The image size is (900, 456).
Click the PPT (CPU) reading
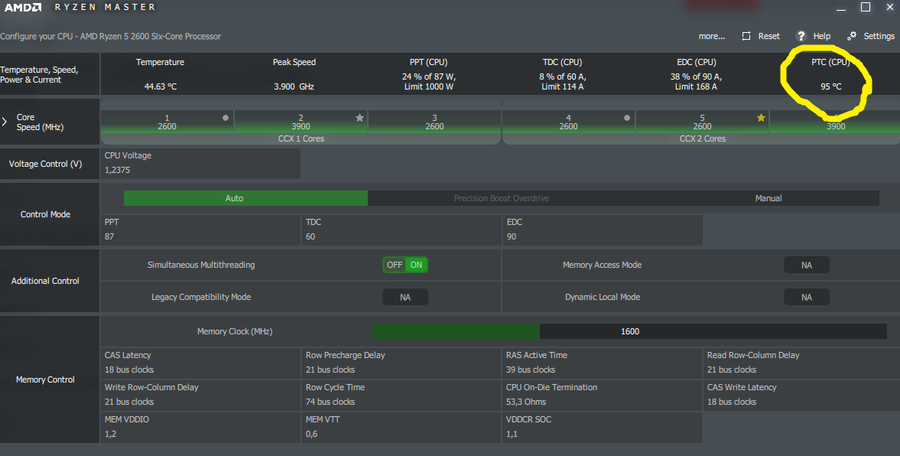coord(428,82)
